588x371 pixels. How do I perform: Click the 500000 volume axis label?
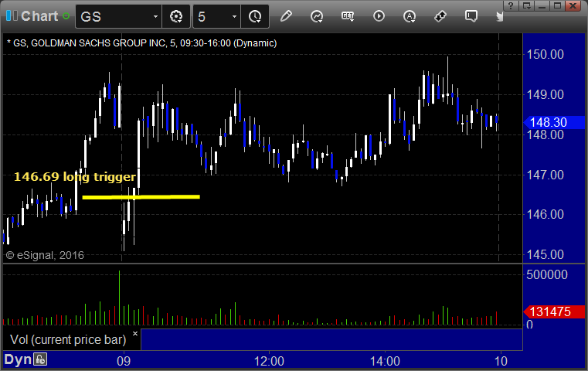point(547,274)
